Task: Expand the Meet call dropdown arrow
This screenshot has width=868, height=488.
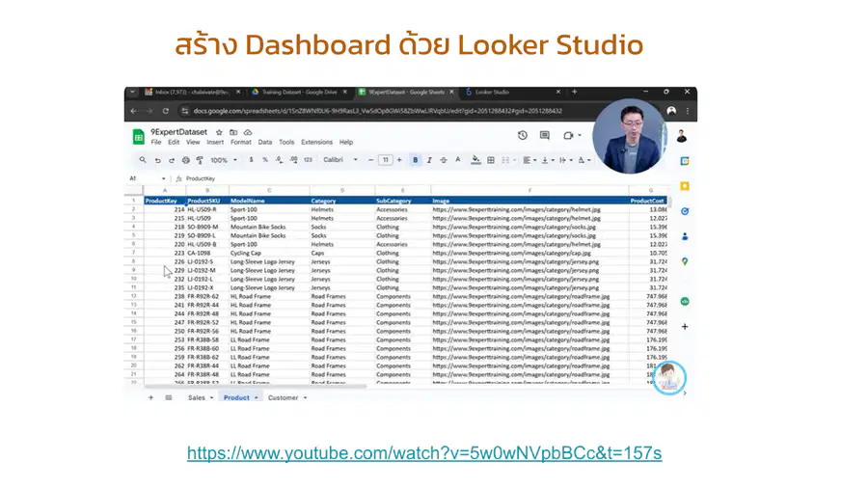Action: (580, 135)
